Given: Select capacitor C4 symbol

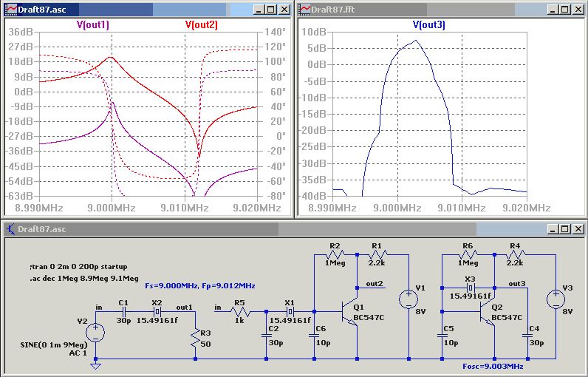Looking at the screenshot, I should (x=527, y=336).
